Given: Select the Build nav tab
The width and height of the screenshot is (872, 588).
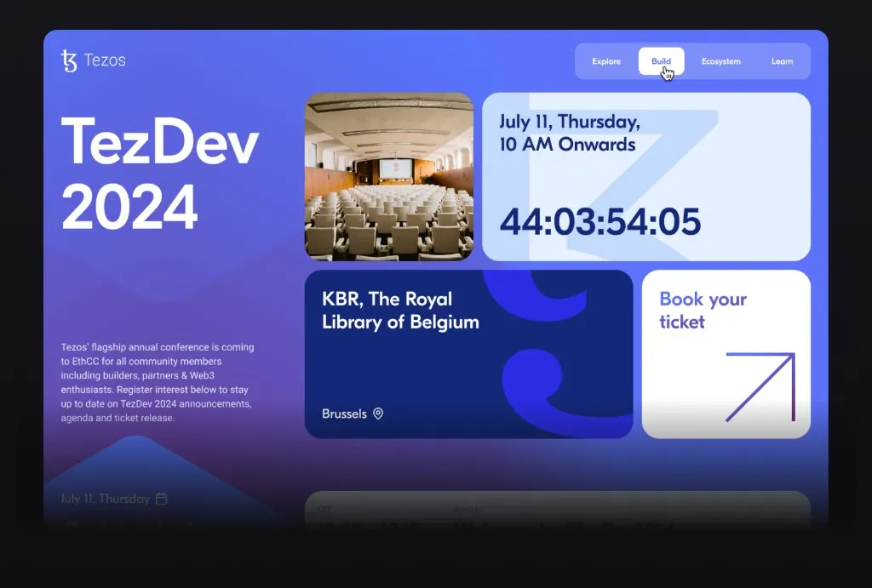Looking at the screenshot, I should (x=661, y=61).
